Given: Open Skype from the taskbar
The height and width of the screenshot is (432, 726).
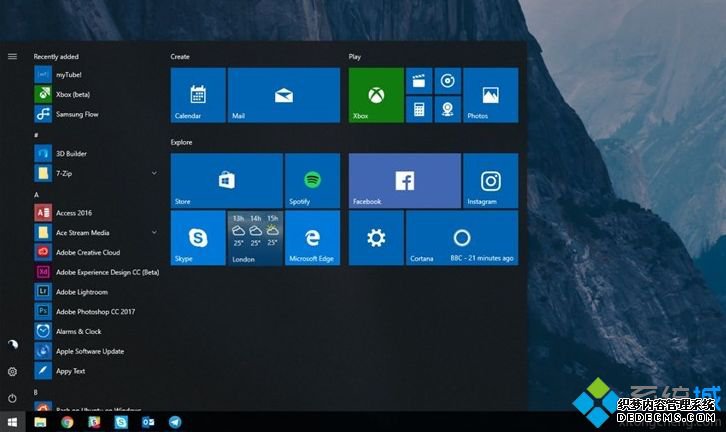Looking at the screenshot, I should click(x=121, y=422).
